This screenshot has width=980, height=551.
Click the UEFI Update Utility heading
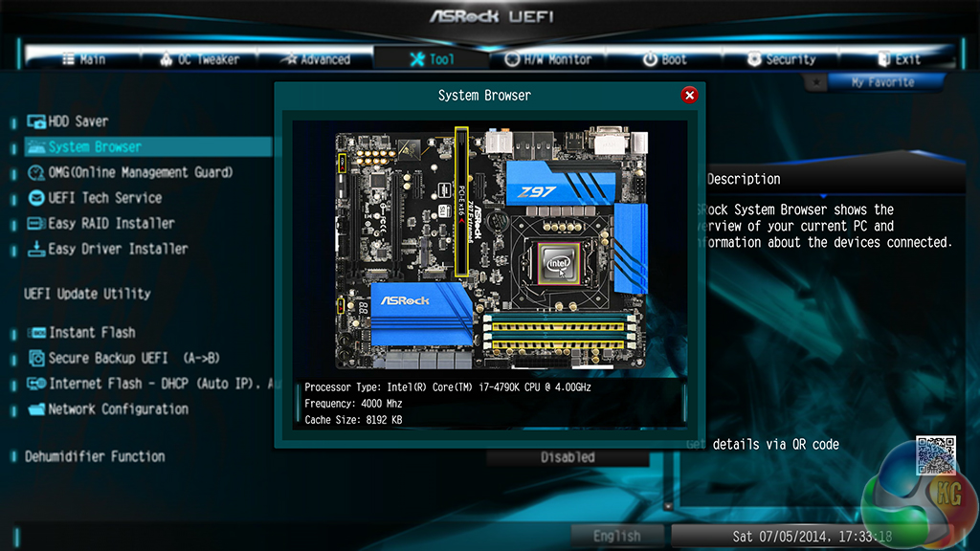pyautogui.click(x=87, y=294)
